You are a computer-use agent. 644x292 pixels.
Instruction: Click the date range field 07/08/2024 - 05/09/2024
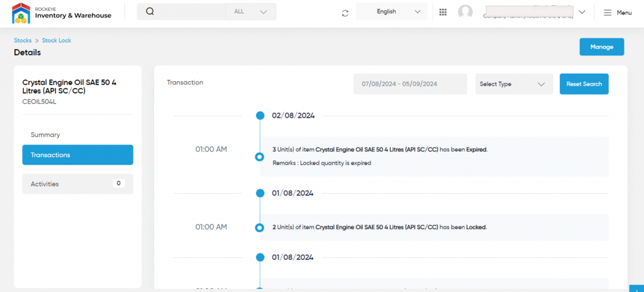click(410, 84)
